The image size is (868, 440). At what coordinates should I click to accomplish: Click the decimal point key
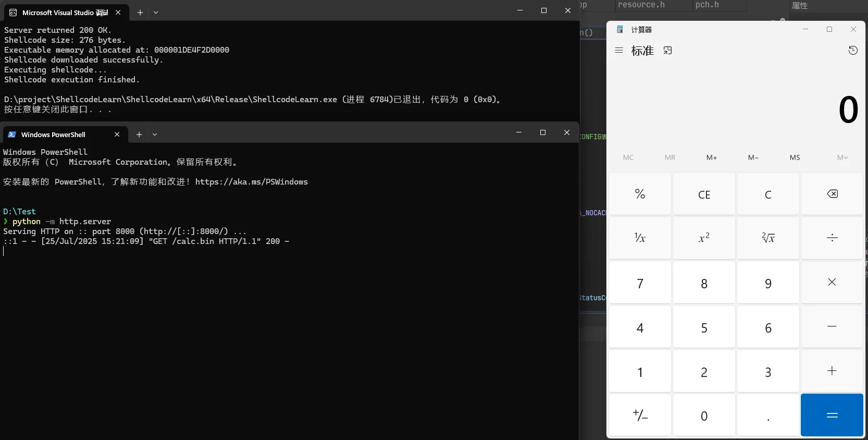[x=768, y=415]
